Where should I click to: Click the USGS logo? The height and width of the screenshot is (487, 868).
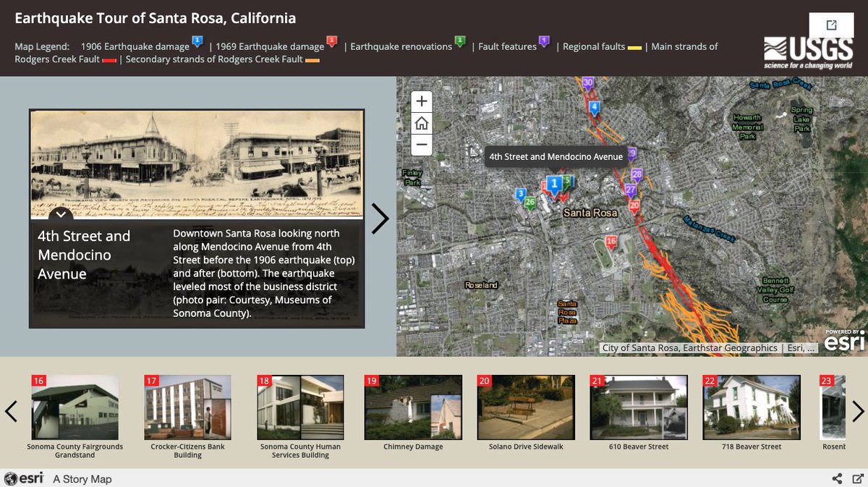click(x=808, y=53)
